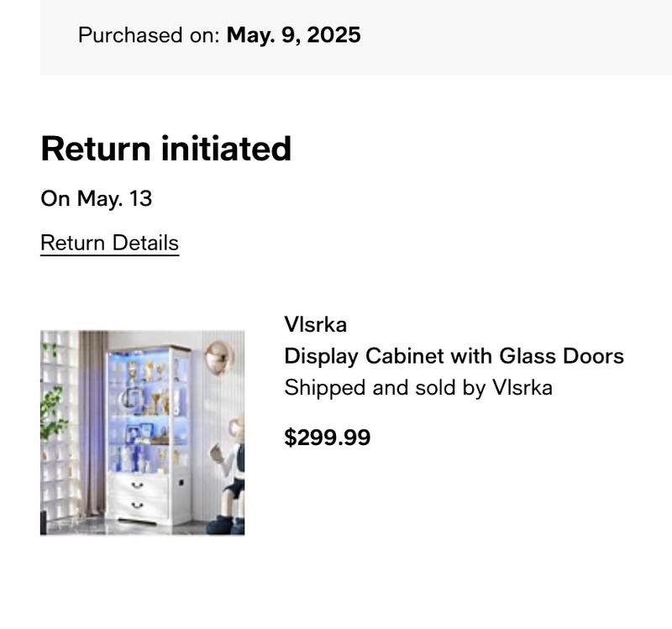Select the May. 9, 2025 purchase date
672x629 pixels.
[293, 34]
